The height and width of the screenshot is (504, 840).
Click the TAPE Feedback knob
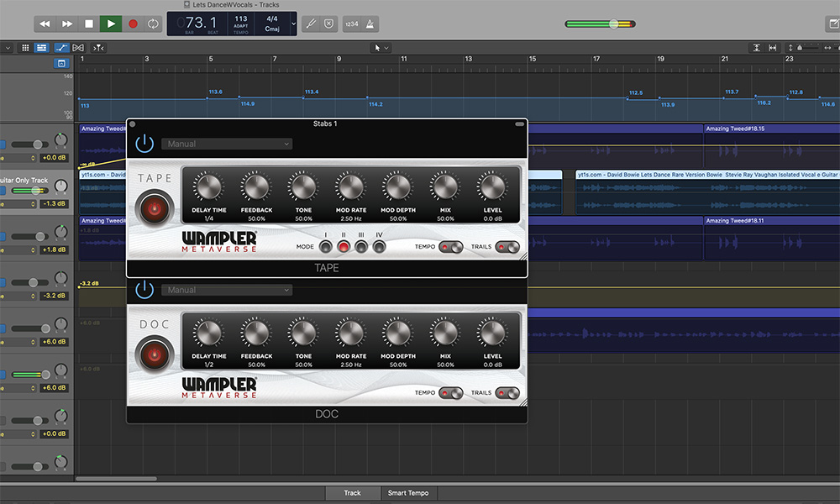pyautogui.click(x=256, y=187)
